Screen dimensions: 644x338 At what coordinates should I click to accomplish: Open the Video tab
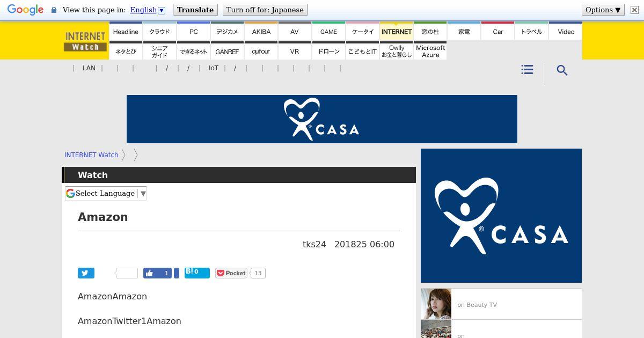click(x=566, y=31)
